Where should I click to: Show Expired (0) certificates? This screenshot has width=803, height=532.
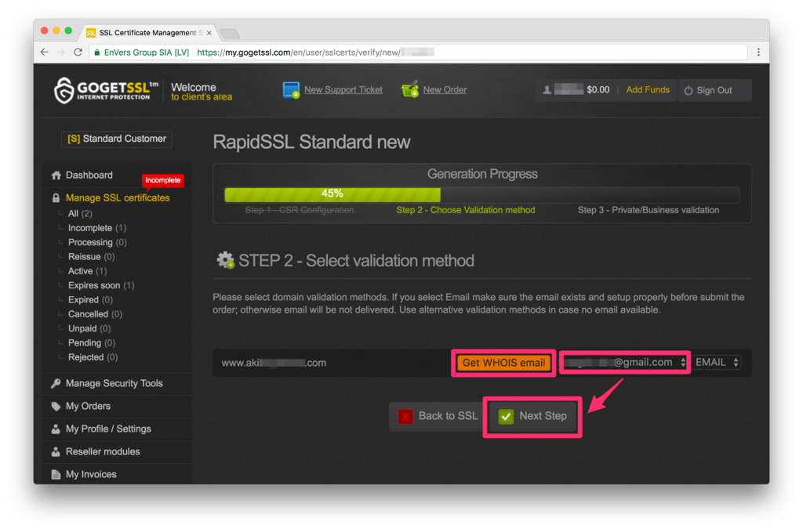[x=90, y=300]
